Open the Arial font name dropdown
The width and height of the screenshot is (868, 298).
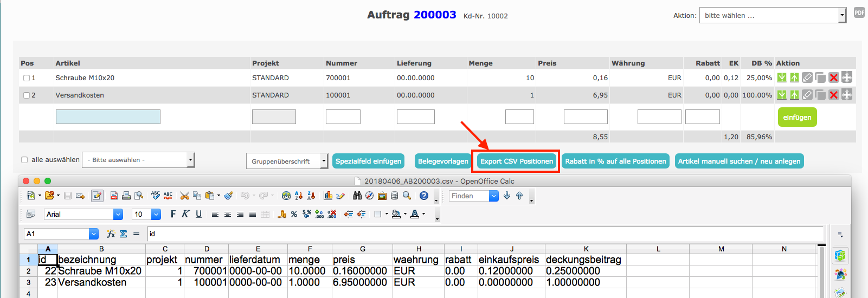coord(118,215)
